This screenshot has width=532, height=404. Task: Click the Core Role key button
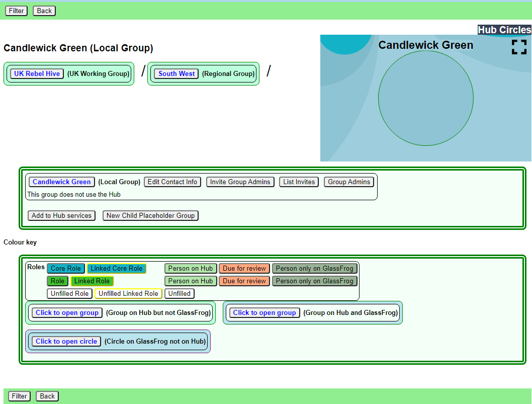(x=66, y=269)
